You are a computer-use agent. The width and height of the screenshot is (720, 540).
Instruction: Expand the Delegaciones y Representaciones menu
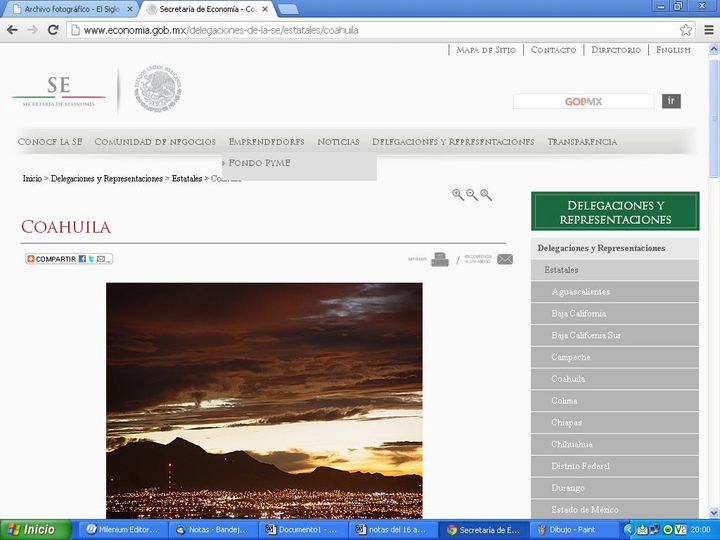[x=452, y=142]
